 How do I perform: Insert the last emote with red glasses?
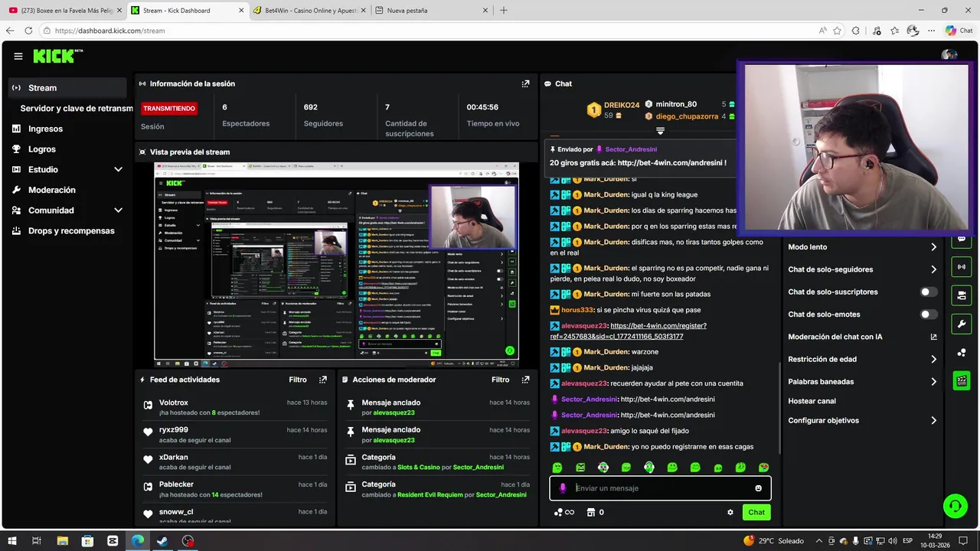click(x=763, y=468)
